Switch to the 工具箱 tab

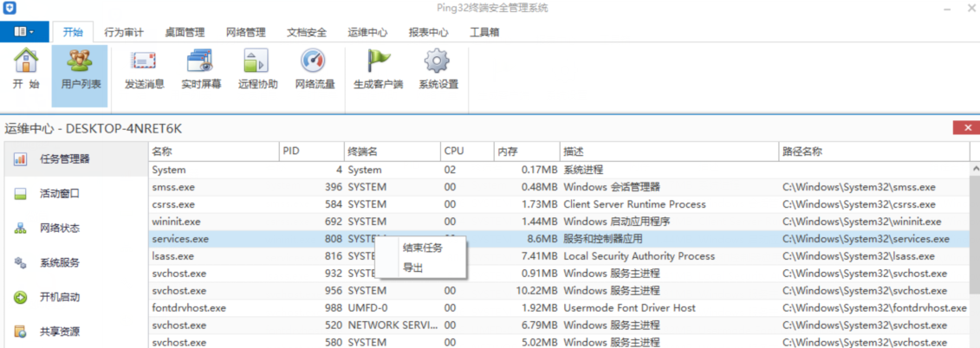coord(484,33)
